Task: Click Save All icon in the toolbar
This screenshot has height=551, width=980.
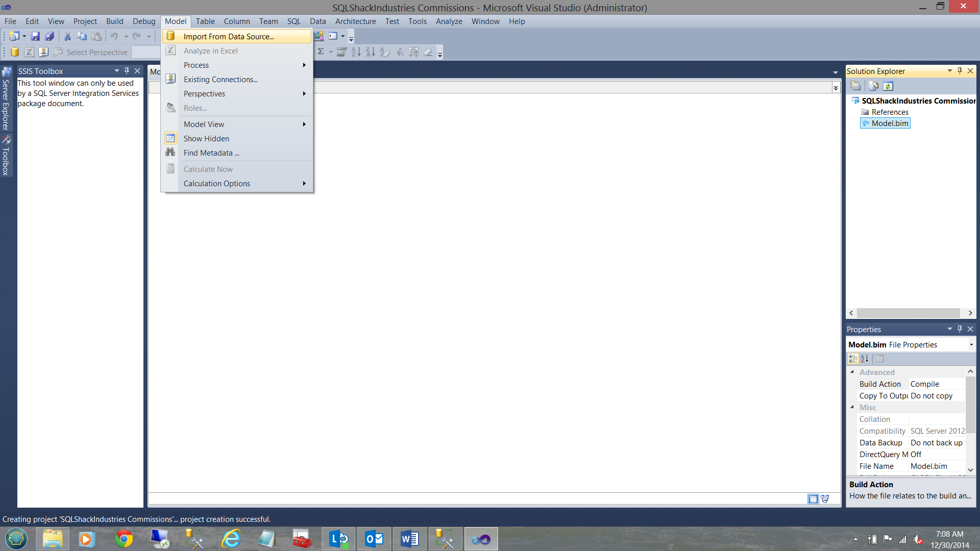Action: 50,36
